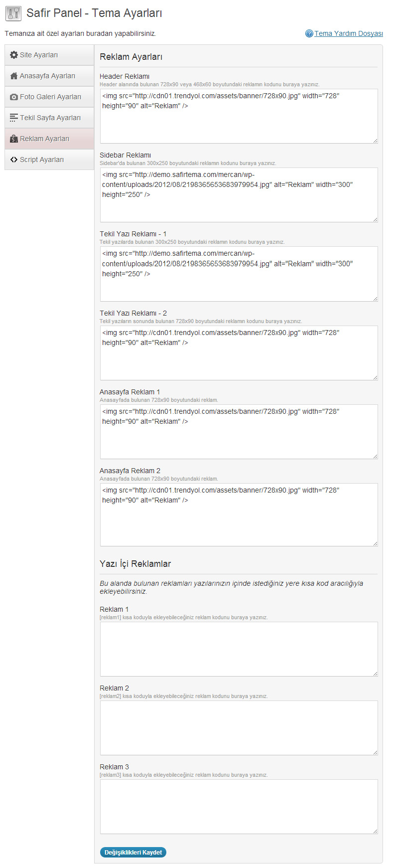Click the camera icon beside Foto Galeri Ayarları

tap(14, 97)
